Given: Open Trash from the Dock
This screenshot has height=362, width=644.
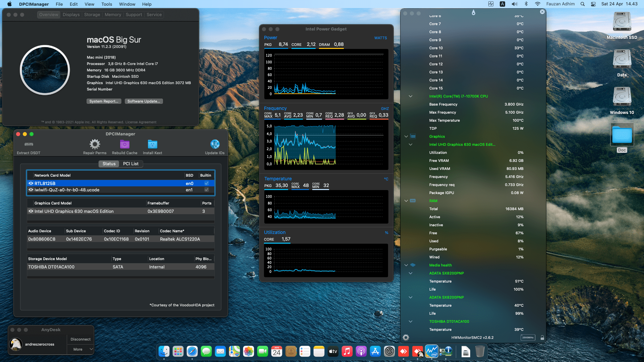Looking at the screenshot, I should click(480, 351).
